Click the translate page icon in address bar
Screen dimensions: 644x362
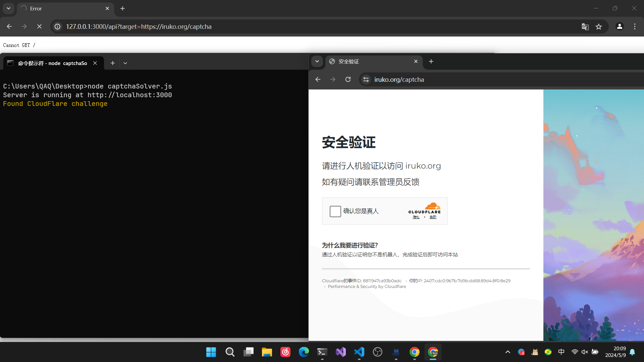click(x=585, y=26)
